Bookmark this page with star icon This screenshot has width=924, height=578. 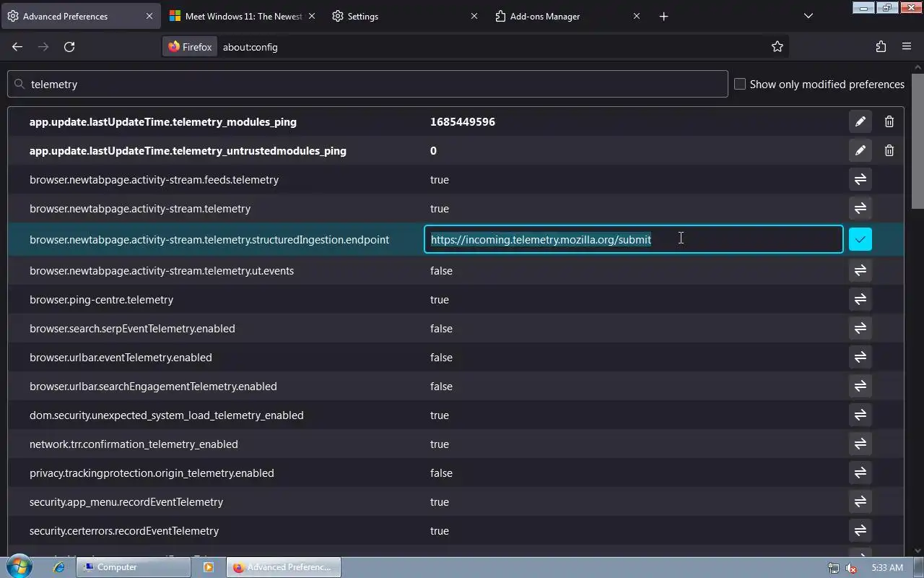pyautogui.click(x=777, y=47)
